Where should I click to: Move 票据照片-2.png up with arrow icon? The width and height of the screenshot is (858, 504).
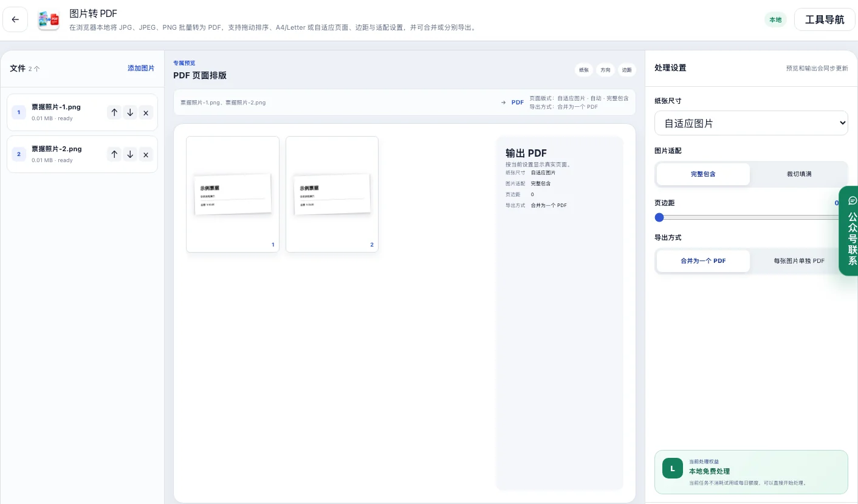pos(114,154)
